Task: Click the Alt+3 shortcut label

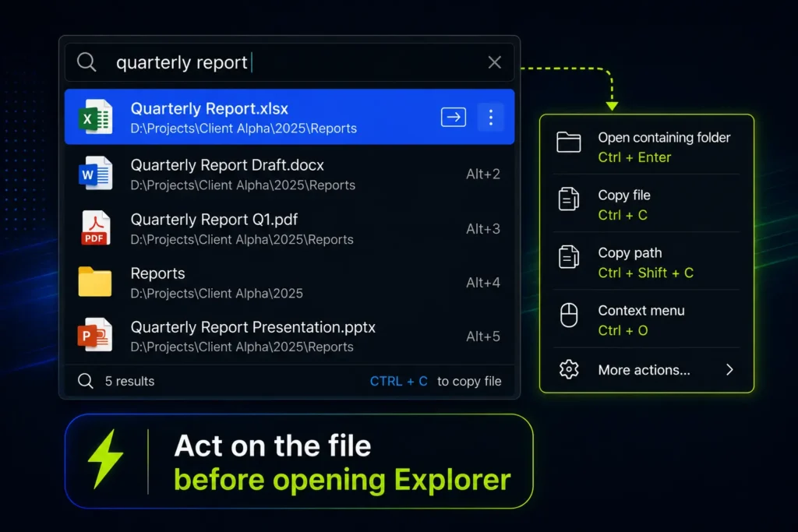Action: coord(483,229)
